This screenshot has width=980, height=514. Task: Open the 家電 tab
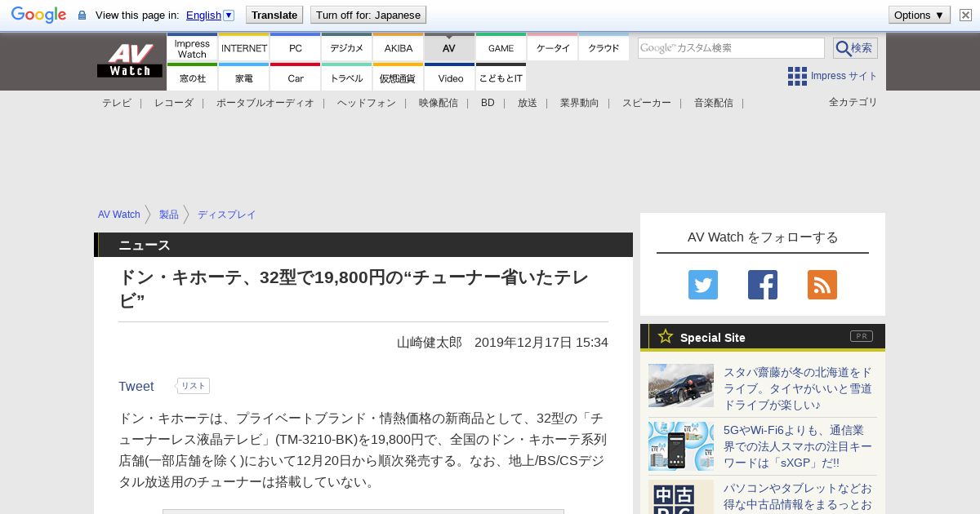[244, 78]
